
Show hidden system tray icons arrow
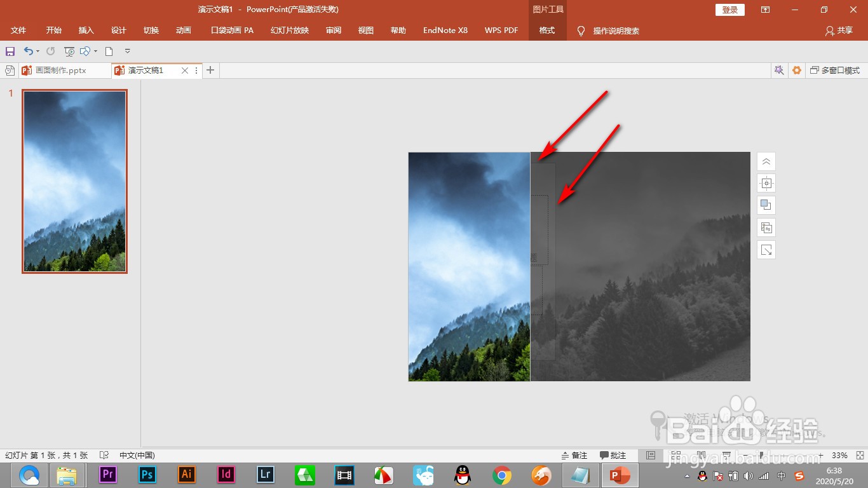click(x=687, y=476)
